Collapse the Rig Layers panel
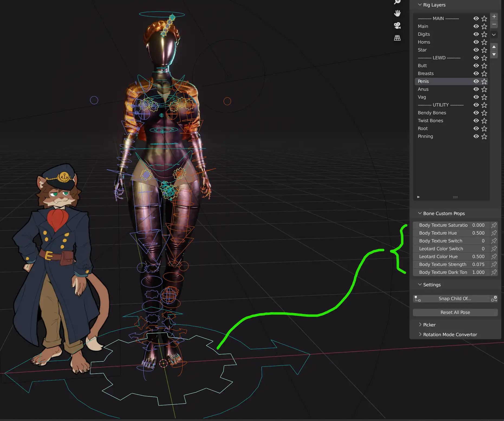This screenshot has height=421, width=504. tap(420, 5)
